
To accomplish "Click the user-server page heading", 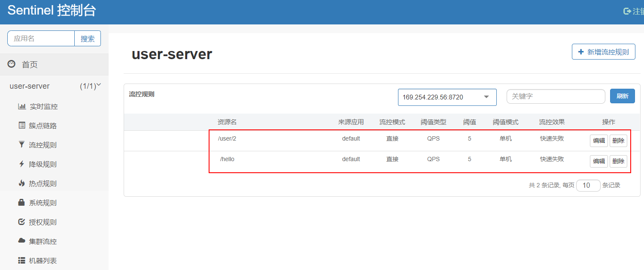I will pos(172,54).
